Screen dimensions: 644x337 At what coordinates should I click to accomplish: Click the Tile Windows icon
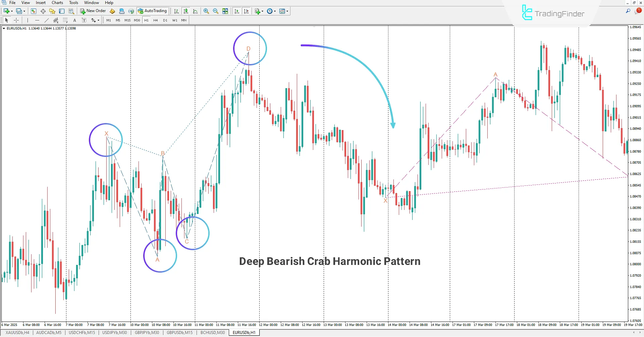225,11
